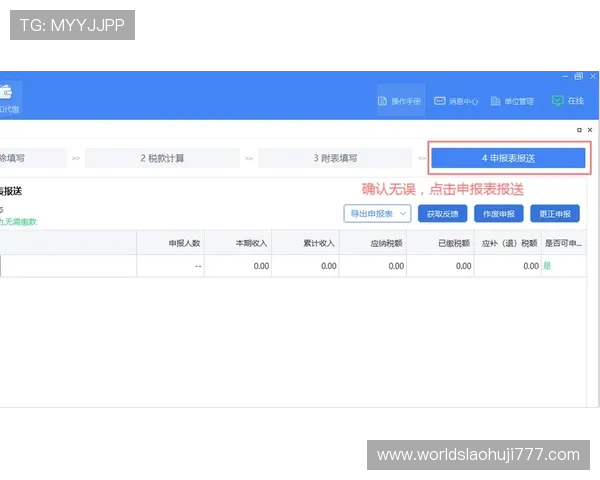Click the -- cell under 申报人数
This screenshot has width=600, height=480.
pos(171,266)
